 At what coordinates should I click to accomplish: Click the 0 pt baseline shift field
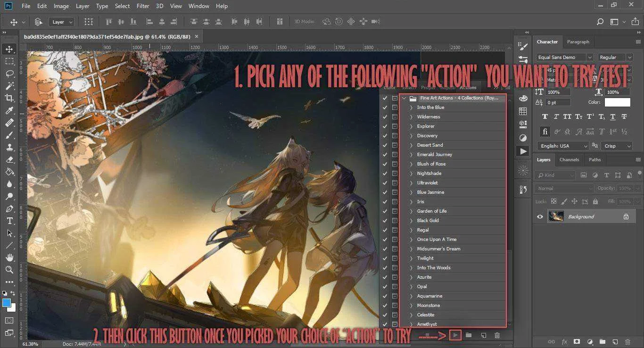tap(558, 102)
